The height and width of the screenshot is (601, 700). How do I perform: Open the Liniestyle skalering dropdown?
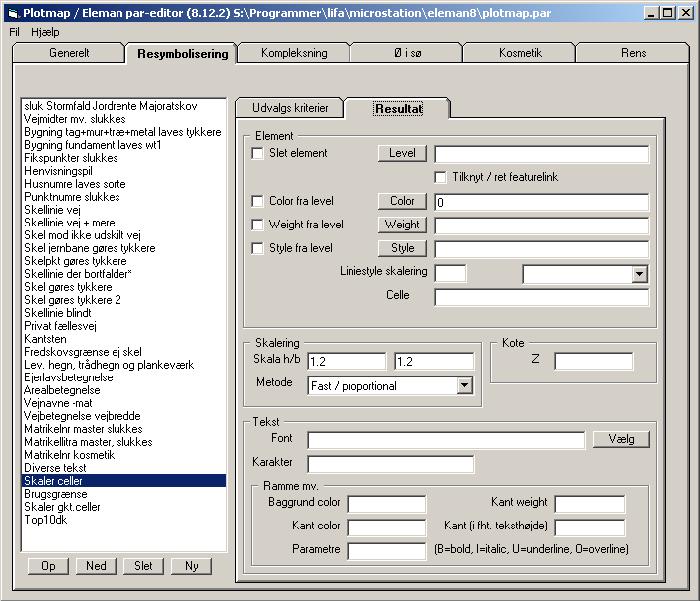(x=639, y=274)
